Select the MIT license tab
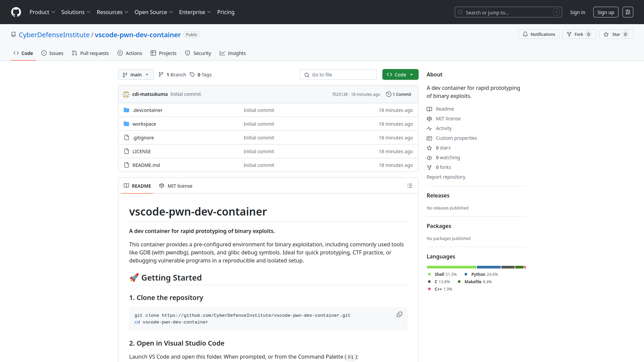Image resolution: width=644 pixels, height=362 pixels. pos(176,186)
